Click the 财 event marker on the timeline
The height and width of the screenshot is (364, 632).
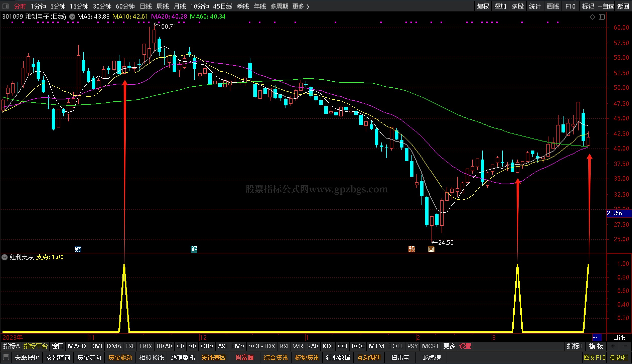pyautogui.click(x=78, y=249)
